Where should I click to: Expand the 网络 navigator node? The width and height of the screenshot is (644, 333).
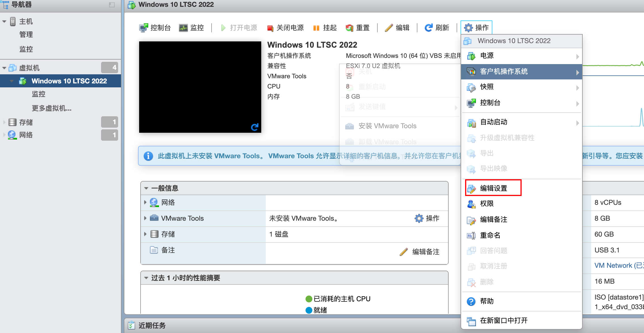(x=4, y=135)
